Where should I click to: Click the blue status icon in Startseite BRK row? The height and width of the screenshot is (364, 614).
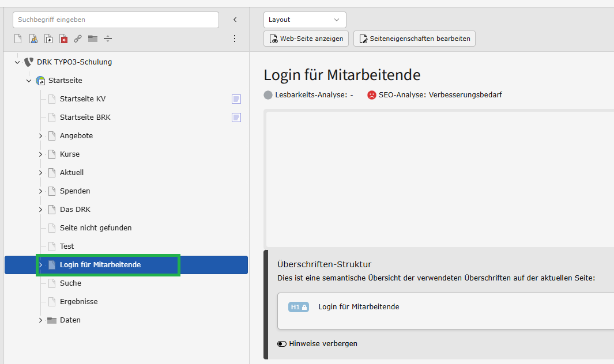pos(236,117)
